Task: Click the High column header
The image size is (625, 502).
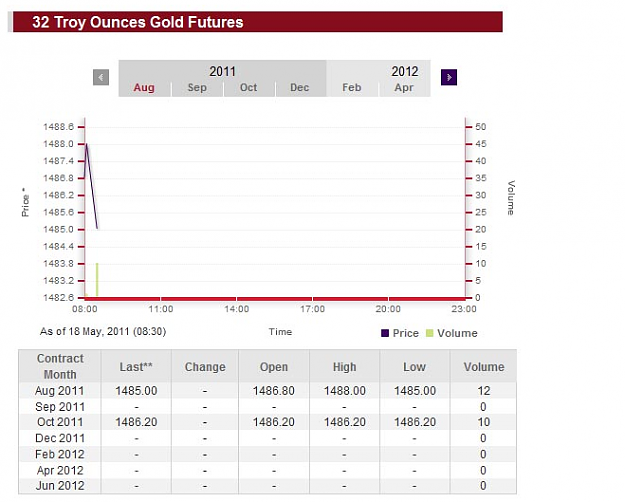Action: pyautogui.click(x=344, y=366)
